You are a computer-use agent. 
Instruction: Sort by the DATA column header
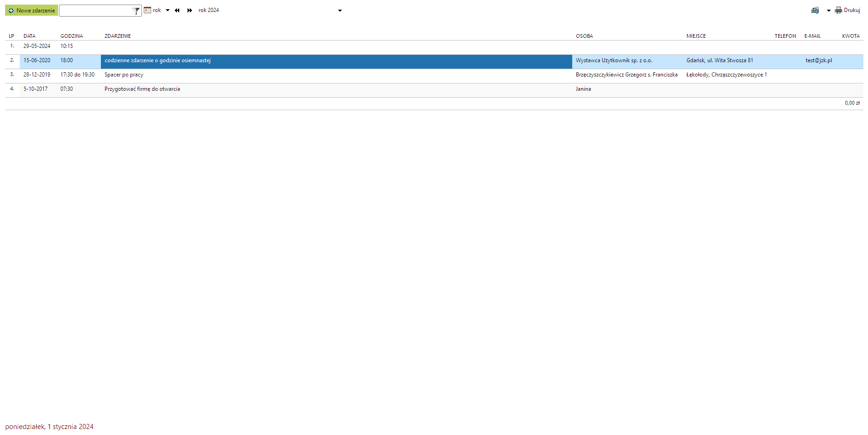[x=29, y=36]
